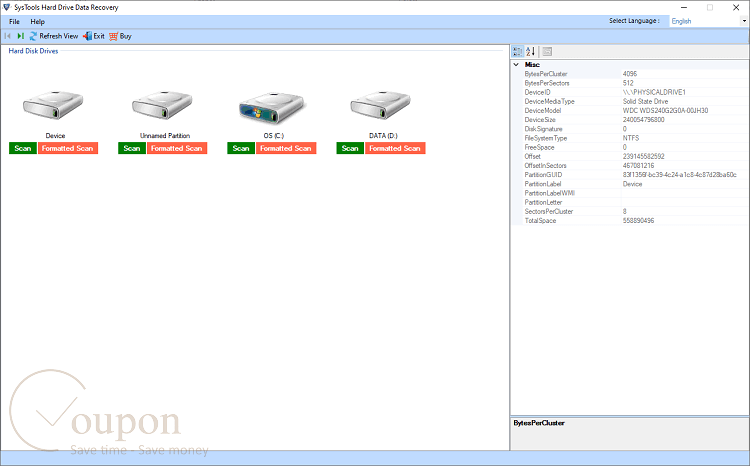This screenshot has height=466, width=750.
Task: Select the PartitionLetter property name
Action: tap(543, 202)
